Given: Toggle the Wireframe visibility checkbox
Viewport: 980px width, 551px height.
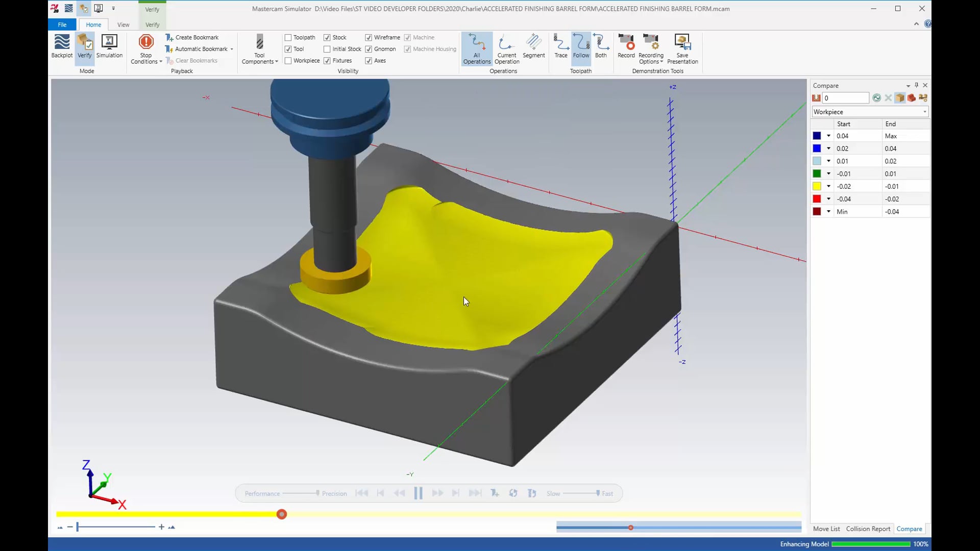Looking at the screenshot, I should pyautogui.click(x=369, y=37).
